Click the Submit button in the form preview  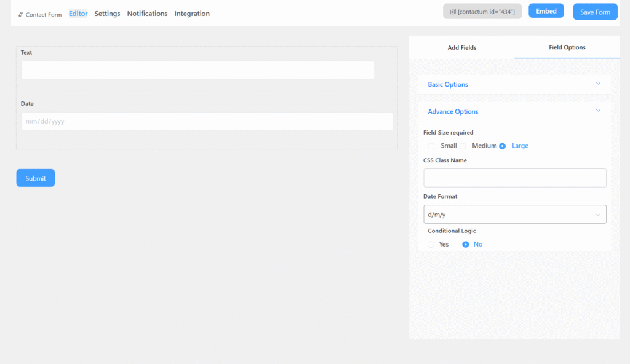tap(36, 178)
